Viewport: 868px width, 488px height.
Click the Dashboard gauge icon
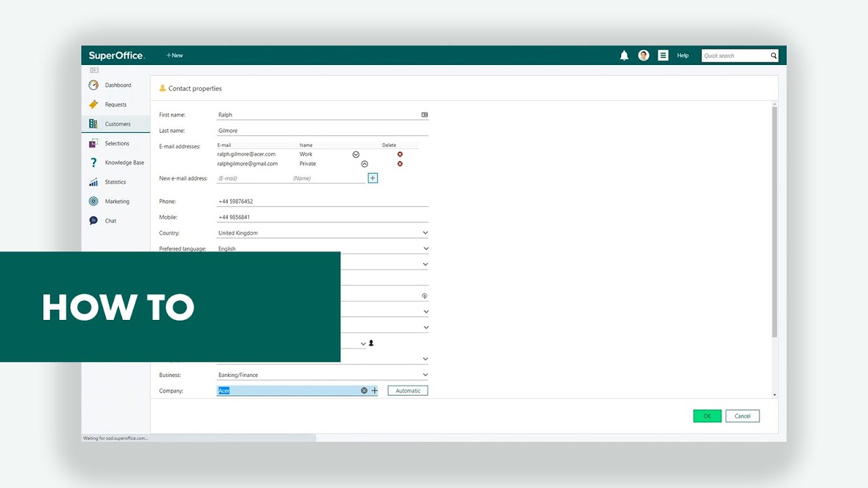pyautogui.click(x=94, y=85)
